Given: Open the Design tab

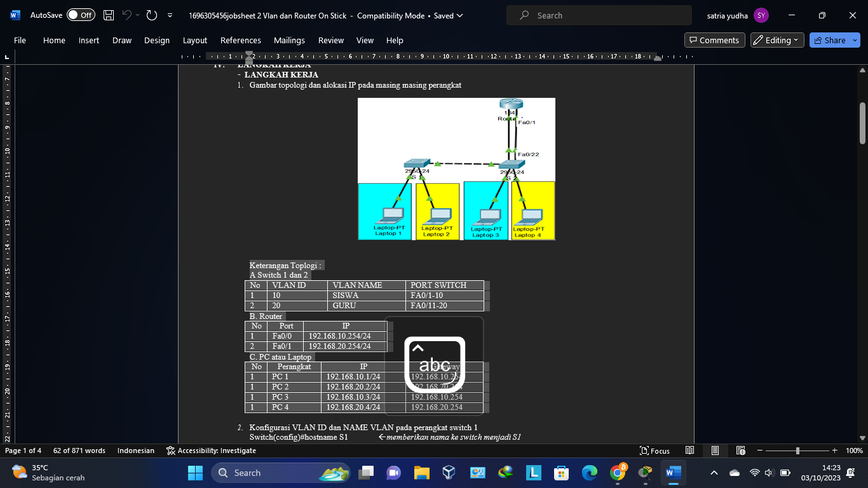Looking at the screenshot, I should tap(157, 40).
